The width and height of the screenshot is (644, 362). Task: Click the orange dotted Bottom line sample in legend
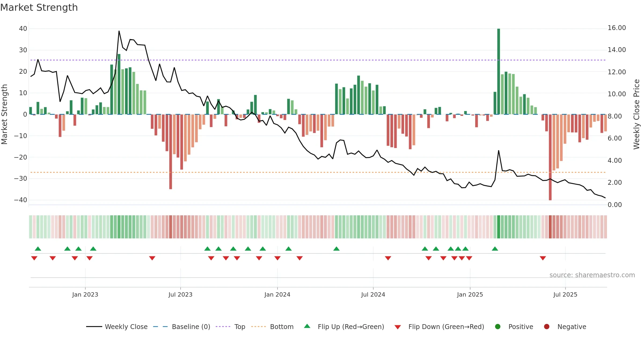[x=259, y=327]
